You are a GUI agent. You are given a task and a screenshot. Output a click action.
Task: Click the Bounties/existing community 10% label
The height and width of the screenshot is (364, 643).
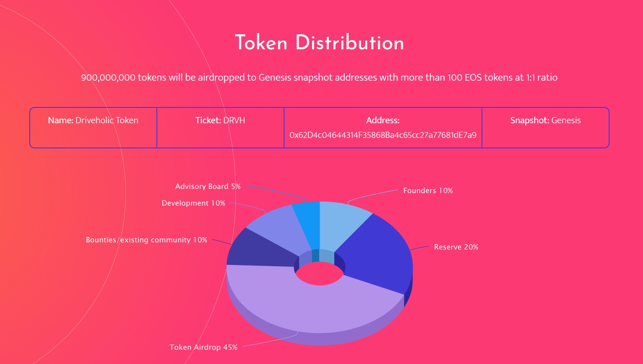[146, 240]
